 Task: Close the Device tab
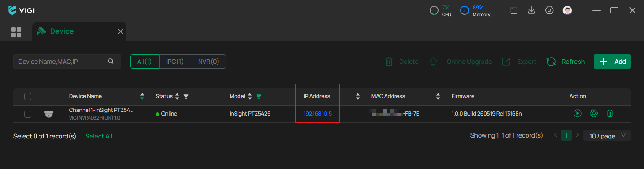tap(120, 31)
